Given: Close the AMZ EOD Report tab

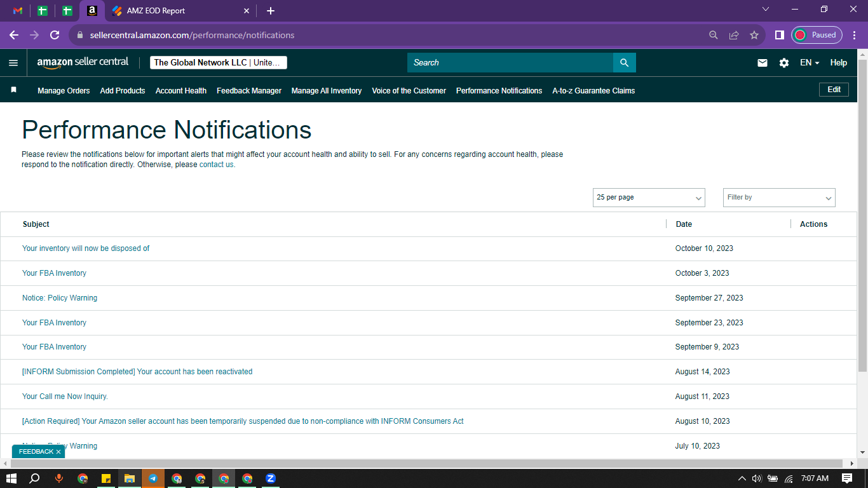Looking at the screenshot, I should [x=247, y=11].
